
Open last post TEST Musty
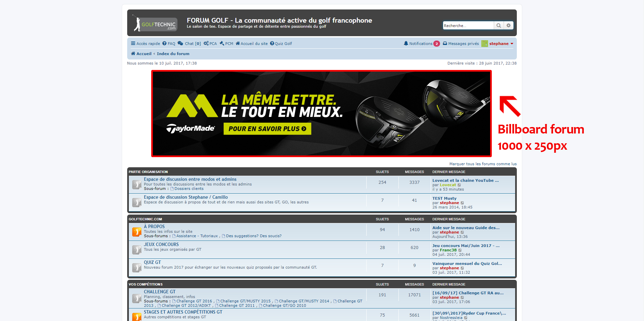tap(444, 199)
